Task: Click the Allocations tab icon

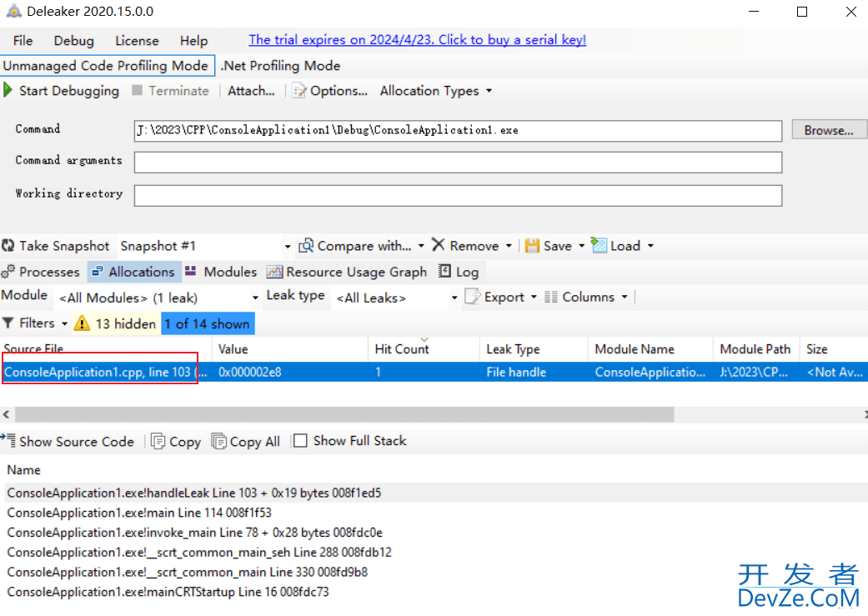Action: pyautogui.click(x=98, y=271)
